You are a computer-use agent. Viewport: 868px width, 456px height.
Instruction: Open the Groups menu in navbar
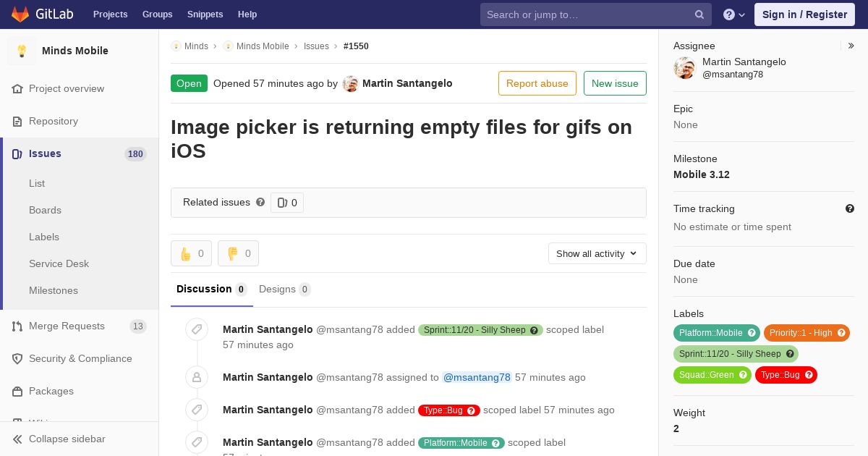pyautogui.click(x=158, y=14)
